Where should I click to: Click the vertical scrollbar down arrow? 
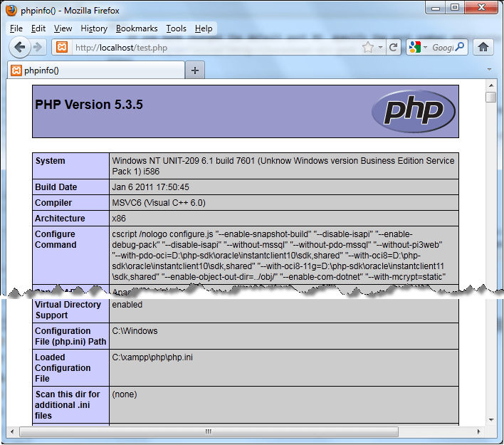pos(491,419)
